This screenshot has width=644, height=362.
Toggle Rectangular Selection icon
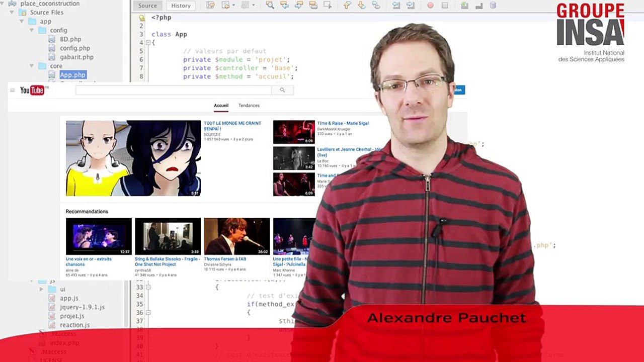coord(328,6)
